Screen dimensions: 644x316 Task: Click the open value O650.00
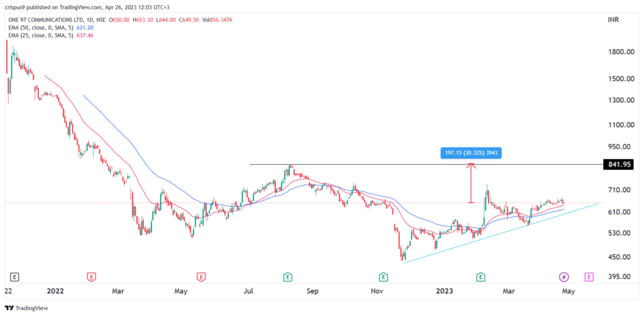point(119,19)
